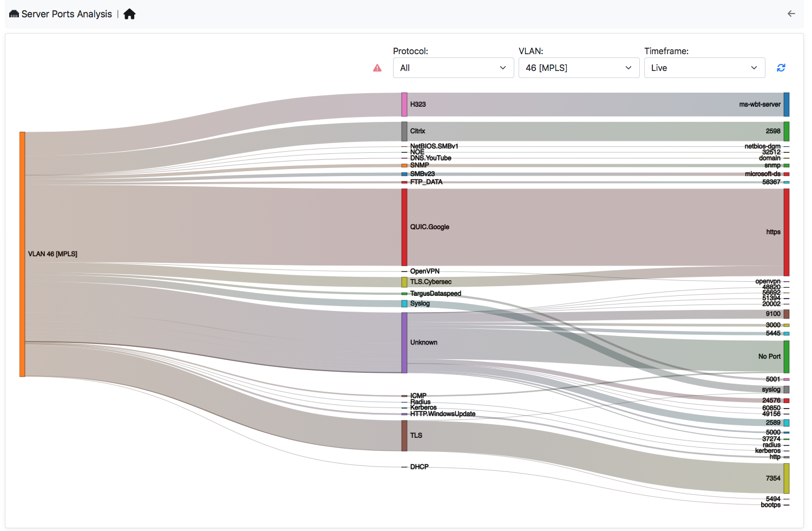This screenshot has width=812, height=531.
Task: Click the H323 protocol node
Action: pos(403,104)
